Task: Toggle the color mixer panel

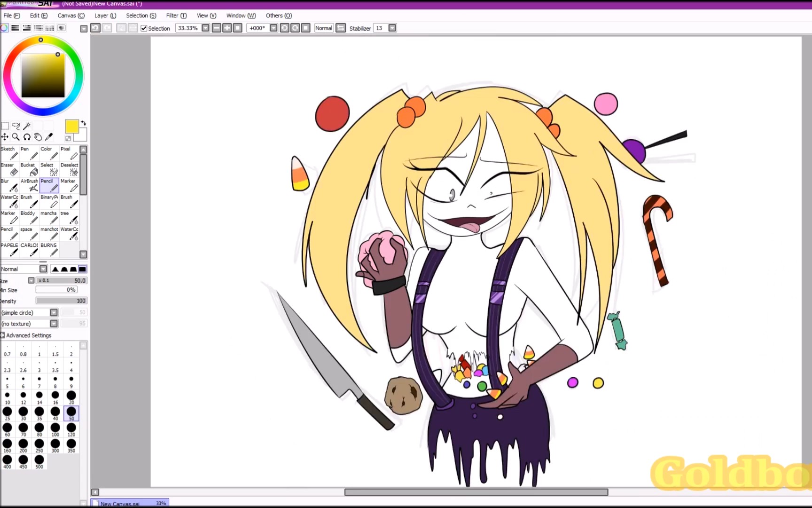Action: pos(38,28)
